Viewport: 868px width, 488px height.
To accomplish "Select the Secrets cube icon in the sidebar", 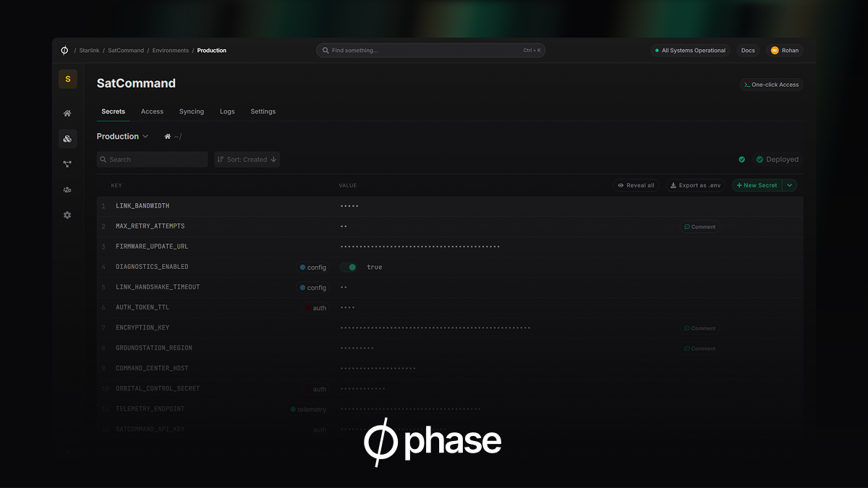I will click(x=67, y=138).
